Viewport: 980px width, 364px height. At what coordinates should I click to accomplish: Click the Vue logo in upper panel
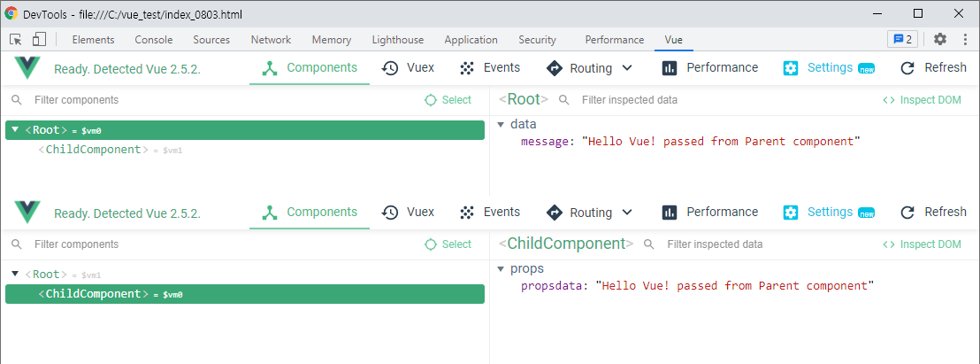(27, 67)
